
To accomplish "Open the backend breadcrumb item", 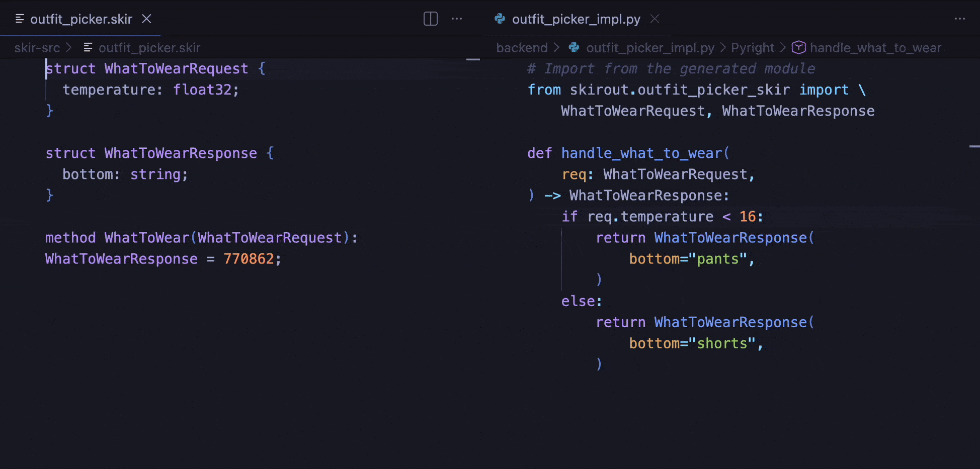I will click(x=522, y=47).
